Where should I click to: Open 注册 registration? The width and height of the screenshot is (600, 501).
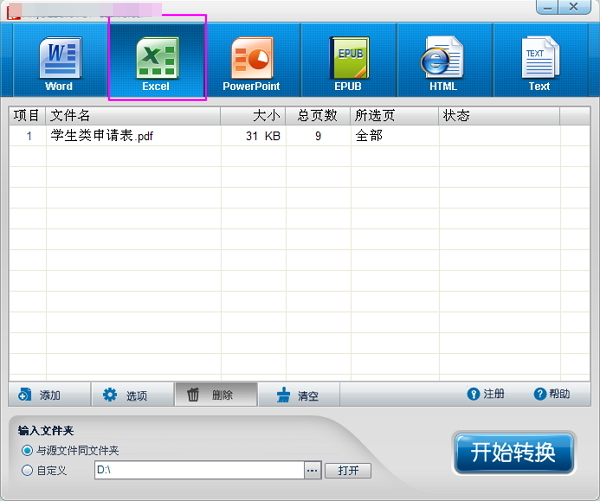[x=486, y=393]
